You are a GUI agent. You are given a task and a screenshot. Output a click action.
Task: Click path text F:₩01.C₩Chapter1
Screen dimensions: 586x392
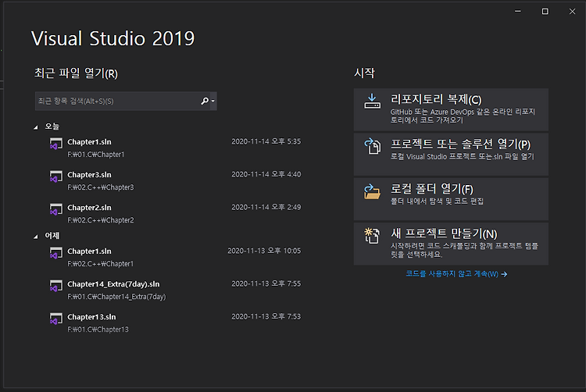click(95, 155)
